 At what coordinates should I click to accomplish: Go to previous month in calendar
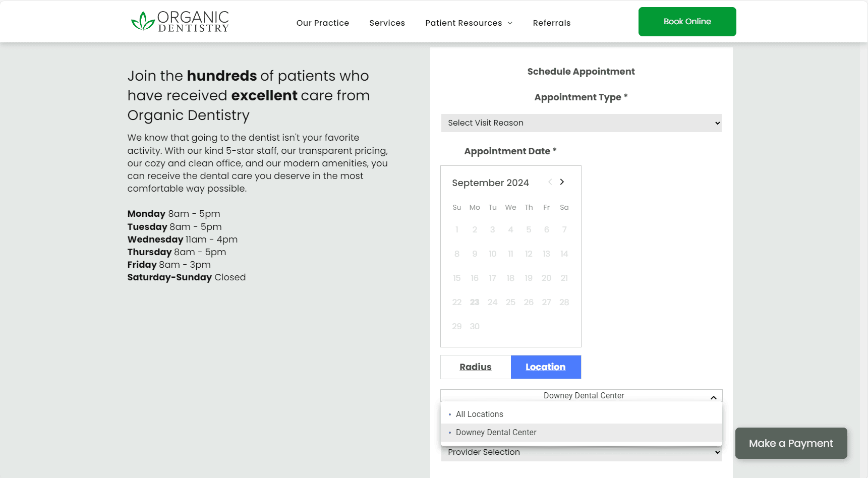click(x=550, y=182)
